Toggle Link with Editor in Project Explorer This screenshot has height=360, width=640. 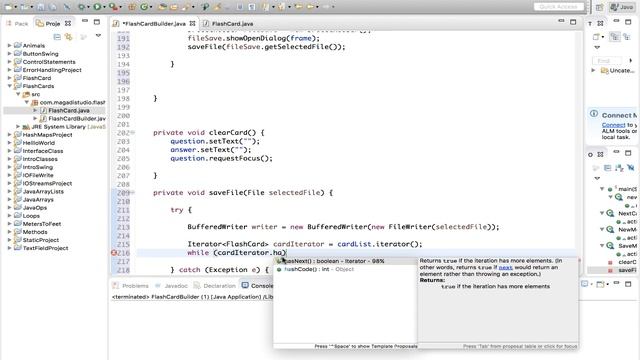[x=69, y=37]
